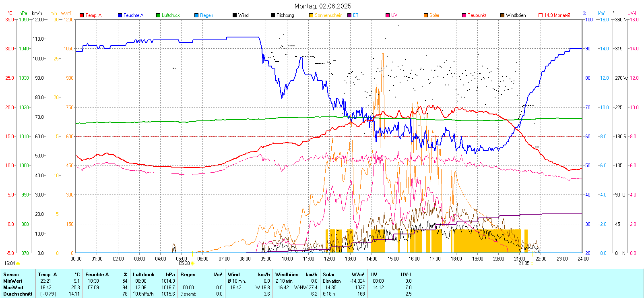Click the Taupunkt legend label
644x298 pixels.
477,15
